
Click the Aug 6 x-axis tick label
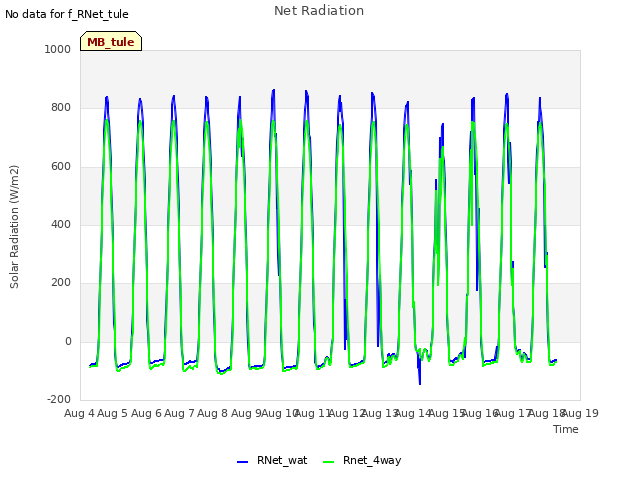(146, 413)
